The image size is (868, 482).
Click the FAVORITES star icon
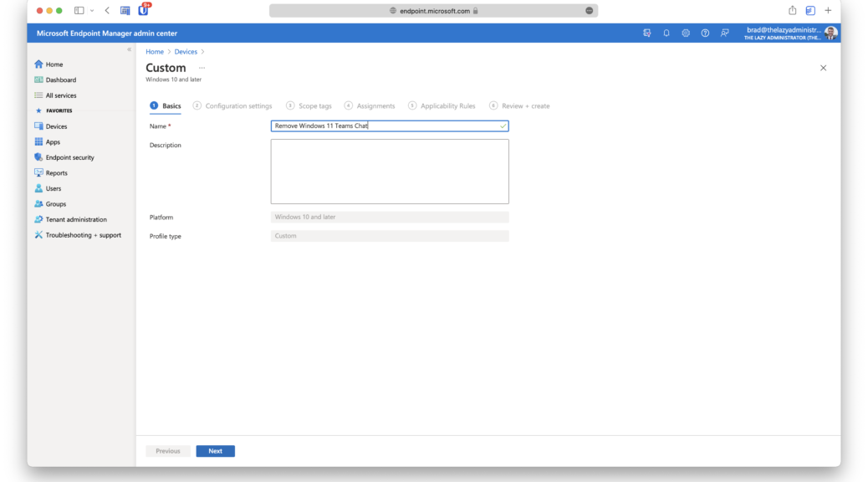pos(38,110)
